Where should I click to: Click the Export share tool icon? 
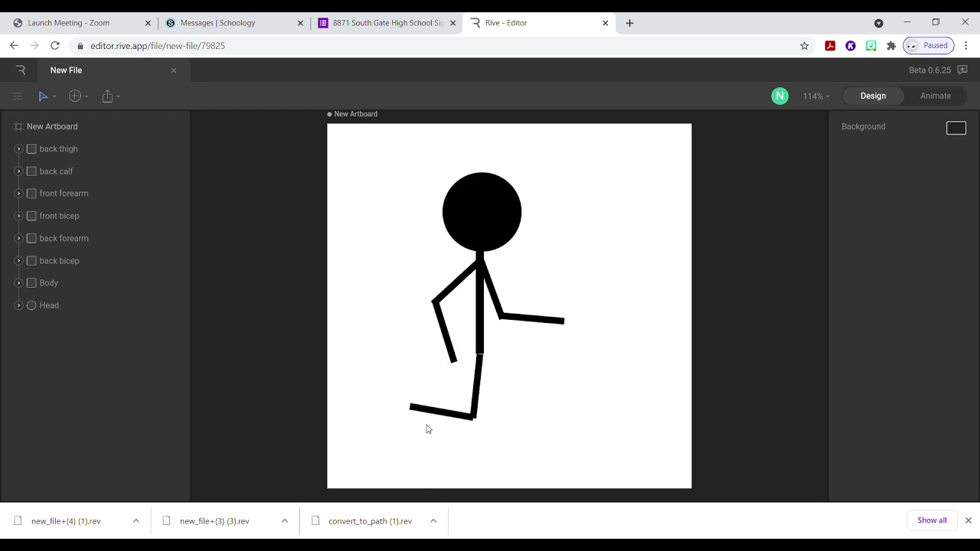pyautogui.click(x=107, y=96)
